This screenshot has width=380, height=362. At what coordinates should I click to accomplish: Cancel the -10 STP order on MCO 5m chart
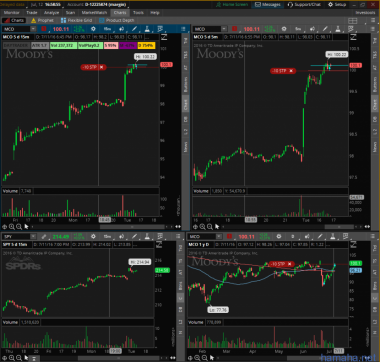(x=291, y=71)
